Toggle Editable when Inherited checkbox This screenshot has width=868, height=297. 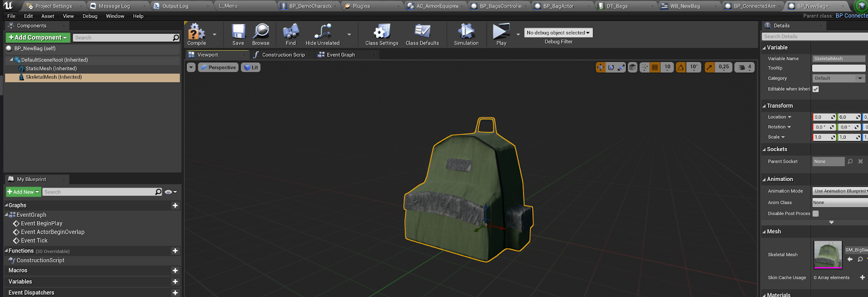tap(815, 89)
